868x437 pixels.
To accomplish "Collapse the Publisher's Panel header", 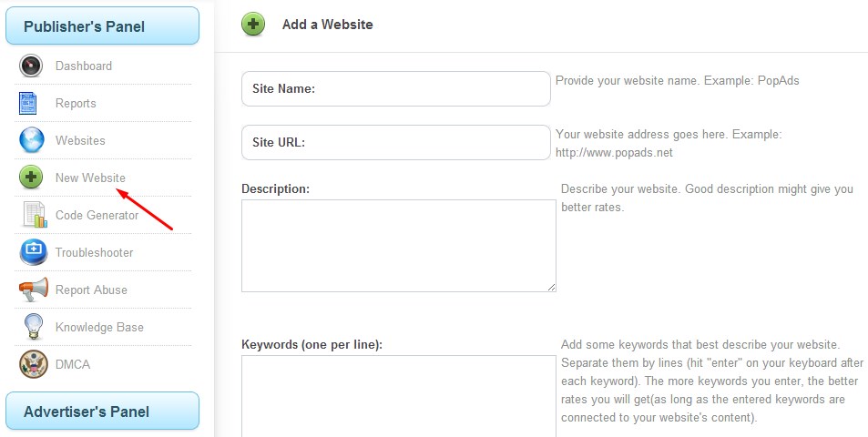I will coord(102,26).
